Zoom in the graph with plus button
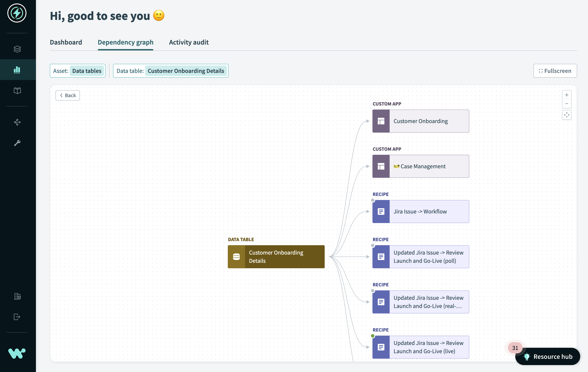The height and width of the screenshot is (372, 588). click(567, 95)
